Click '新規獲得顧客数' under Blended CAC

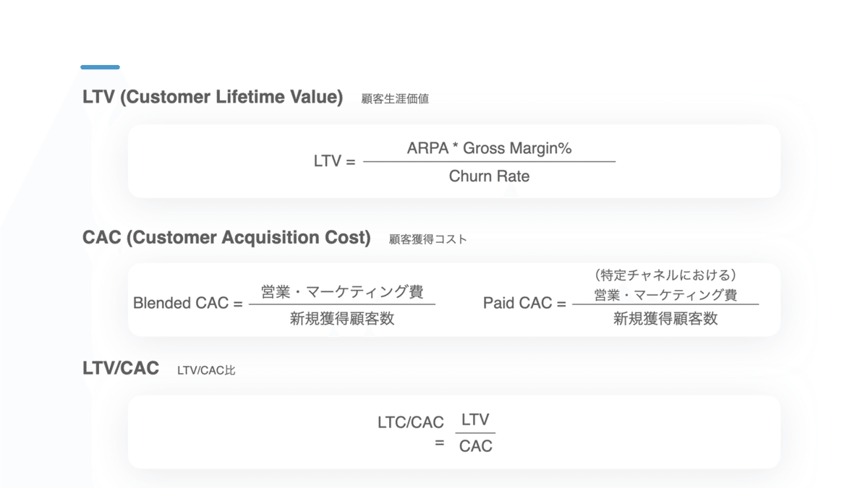pos(342,318)
